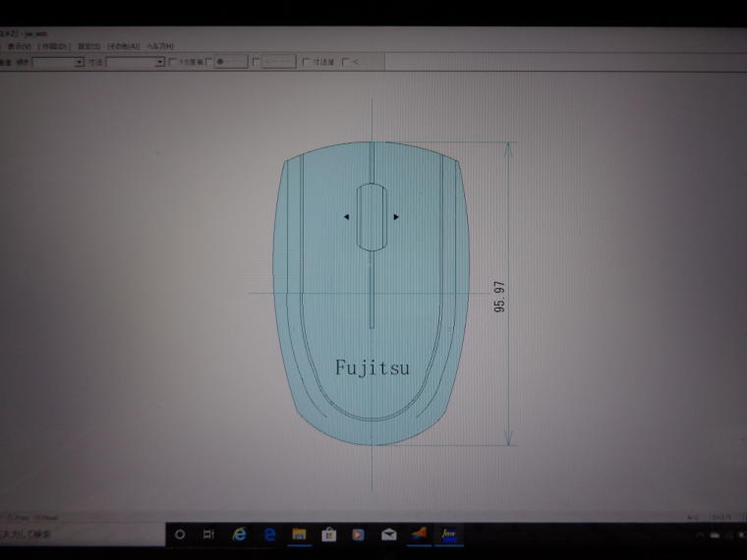The width and height of the screenshot is (747, 560).
Task: Click the right arrow marker beside the wheel
Action: [x=396, y=217]
